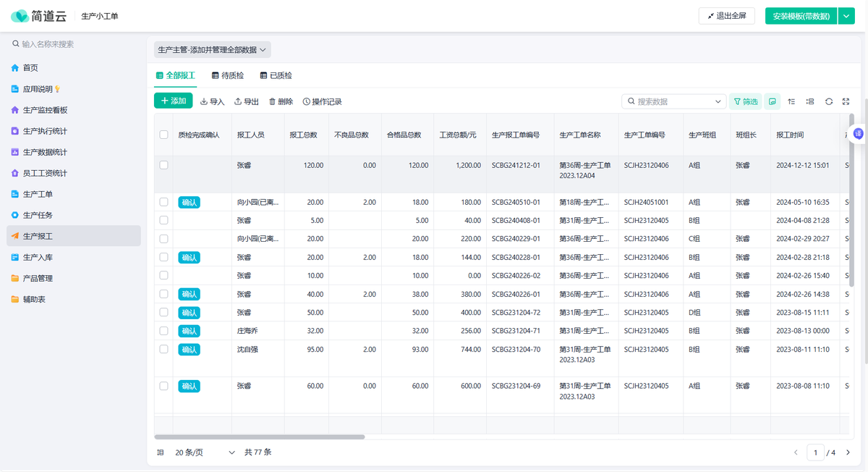Open 操作记录 operation history
Viewport: 868px width, 472px height.
322,102
